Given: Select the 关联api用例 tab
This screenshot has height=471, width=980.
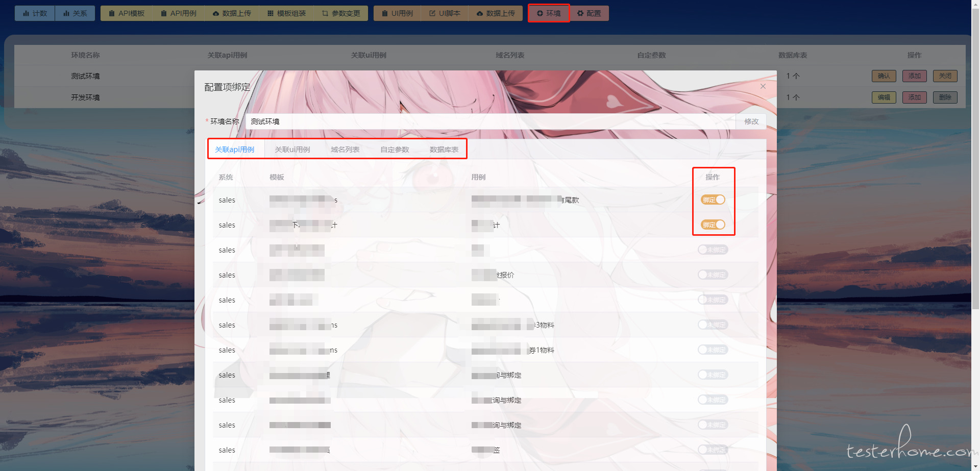Looking at the screenshot, I should tap(235, 150).
